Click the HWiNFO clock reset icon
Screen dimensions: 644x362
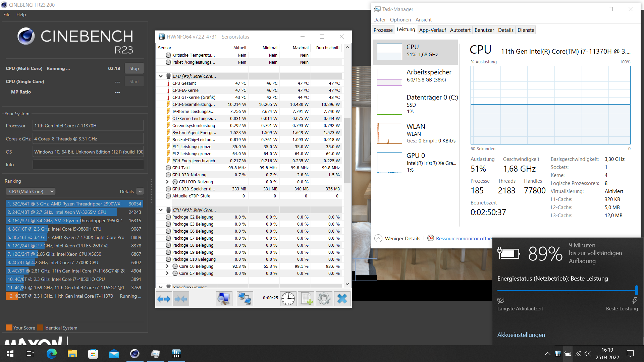tap(288, 299)
